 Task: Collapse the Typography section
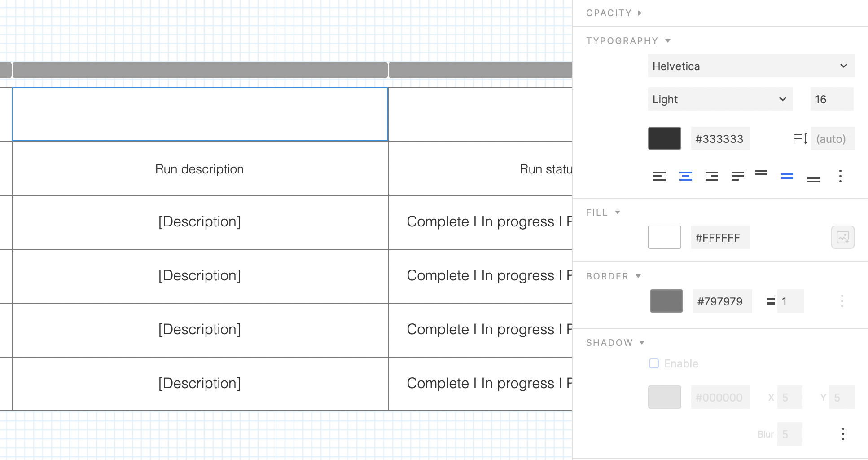click(x=668, y=40)
